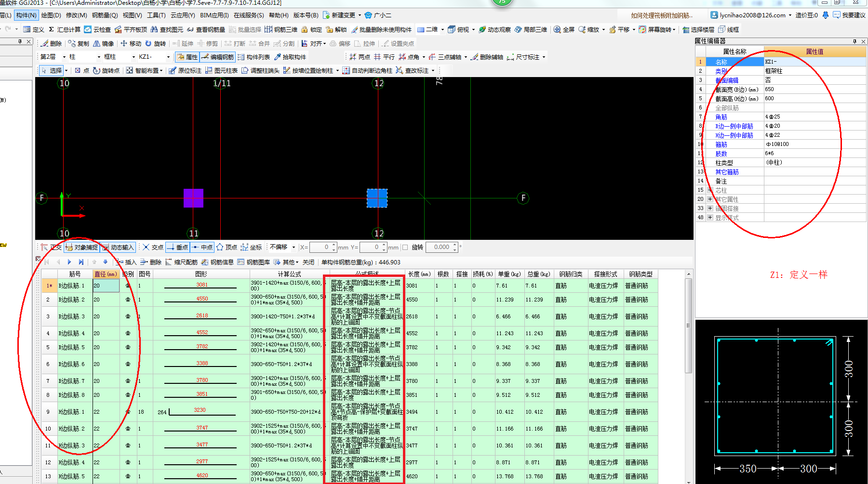Start 动态观察 dynamic orbit view
868x484 pixels.
pyautogui.click(x=494, y=29)
